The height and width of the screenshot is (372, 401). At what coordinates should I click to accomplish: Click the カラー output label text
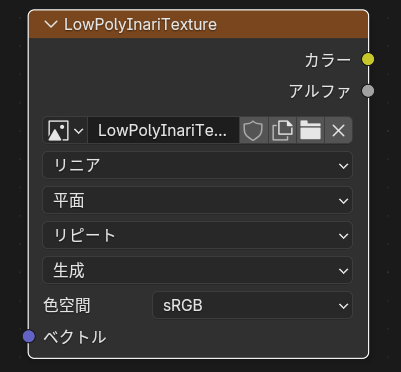pos(328,60)
